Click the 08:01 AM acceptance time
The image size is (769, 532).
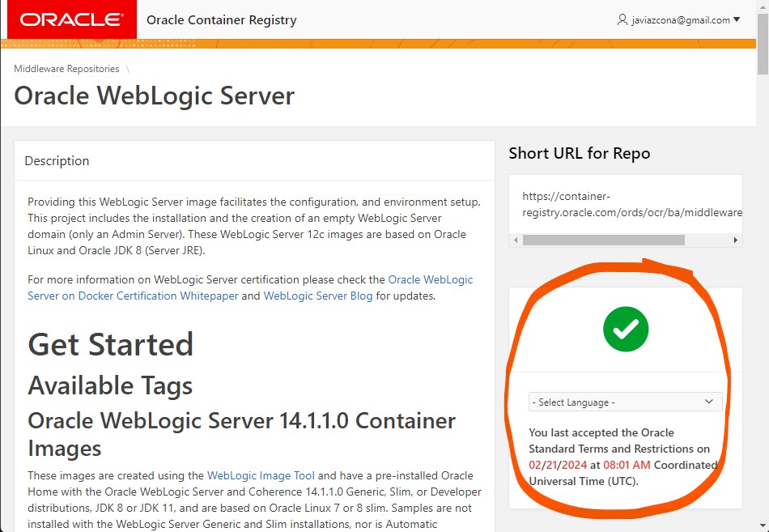click(x=627, y=465)
